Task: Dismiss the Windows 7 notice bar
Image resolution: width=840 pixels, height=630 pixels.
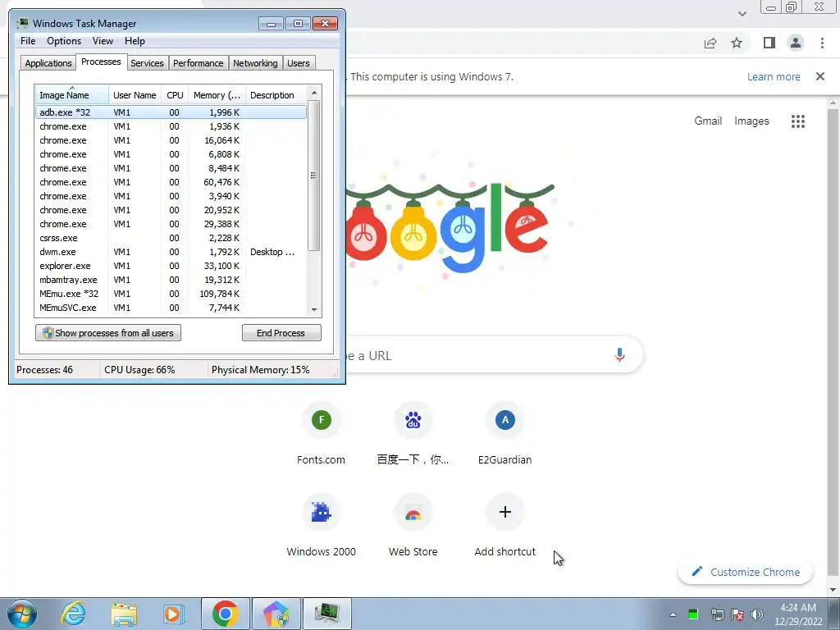Action: click(x=820, y=76)
